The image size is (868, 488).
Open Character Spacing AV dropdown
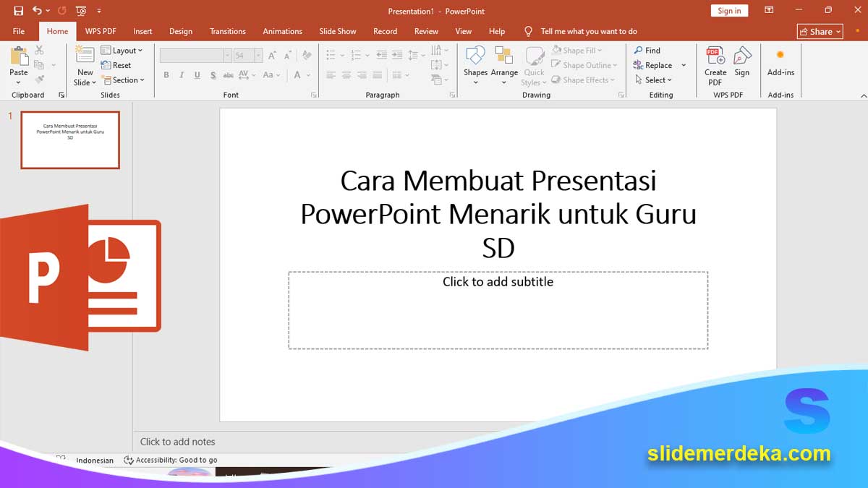coord(247,75)
